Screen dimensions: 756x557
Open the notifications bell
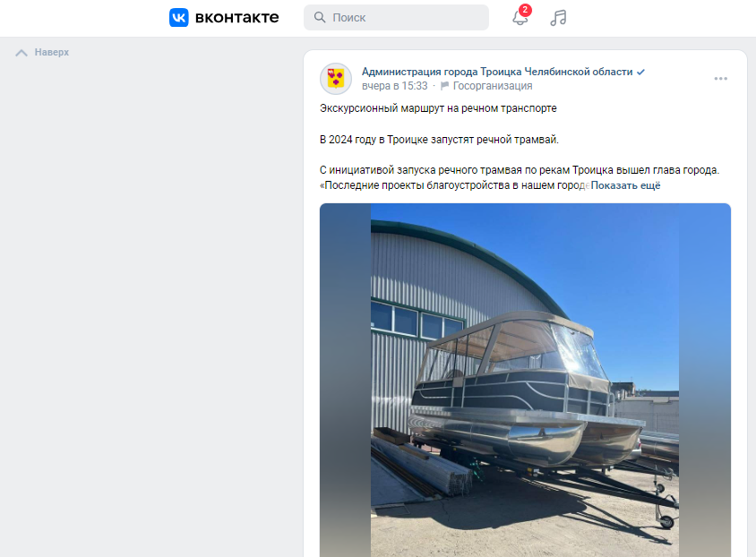[x=520, y=18]
